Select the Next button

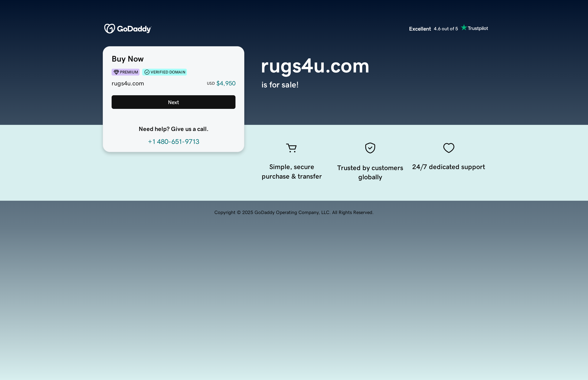pos(173,102)
